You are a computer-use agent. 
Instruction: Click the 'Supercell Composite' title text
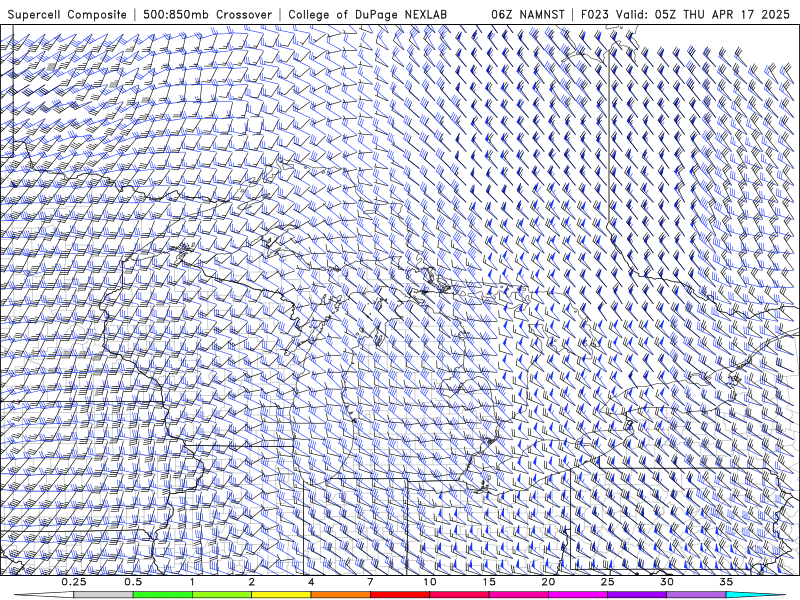point(67,15)
